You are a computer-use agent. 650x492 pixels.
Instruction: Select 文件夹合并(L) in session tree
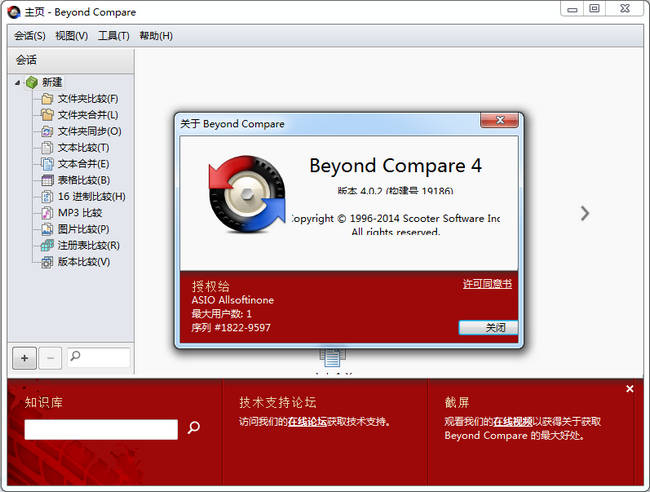pyautogui.click(x=88, y=115)
